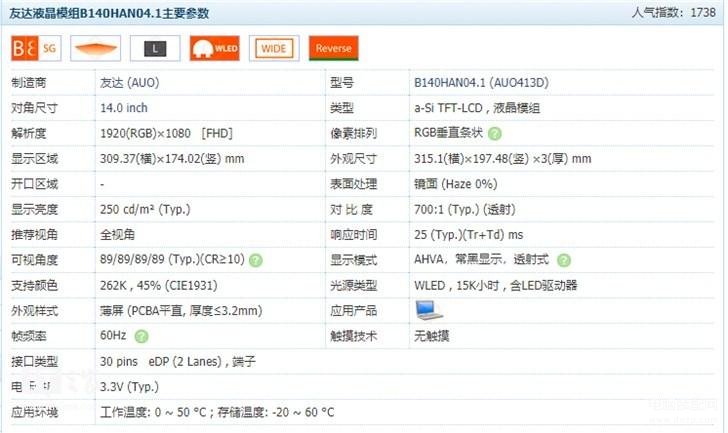Click the orange Reverse icon
Viewport: 728px width, 433px height.
tap(333, 48)
